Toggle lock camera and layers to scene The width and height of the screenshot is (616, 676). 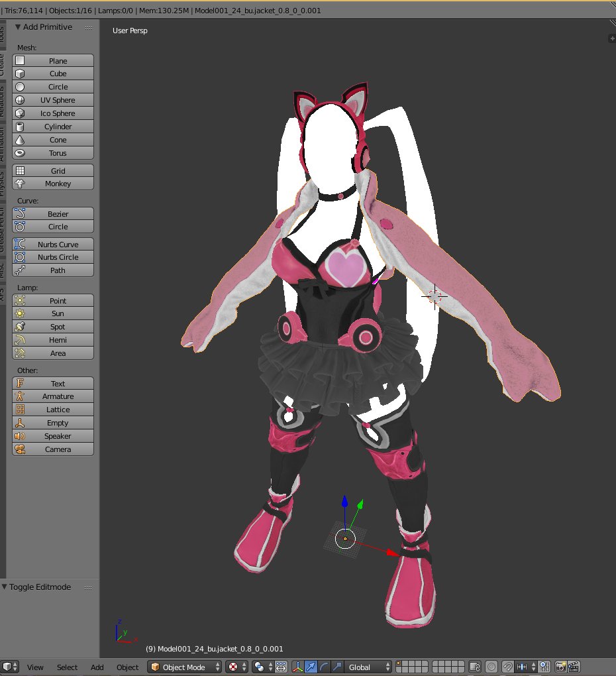tap(475, 667)
